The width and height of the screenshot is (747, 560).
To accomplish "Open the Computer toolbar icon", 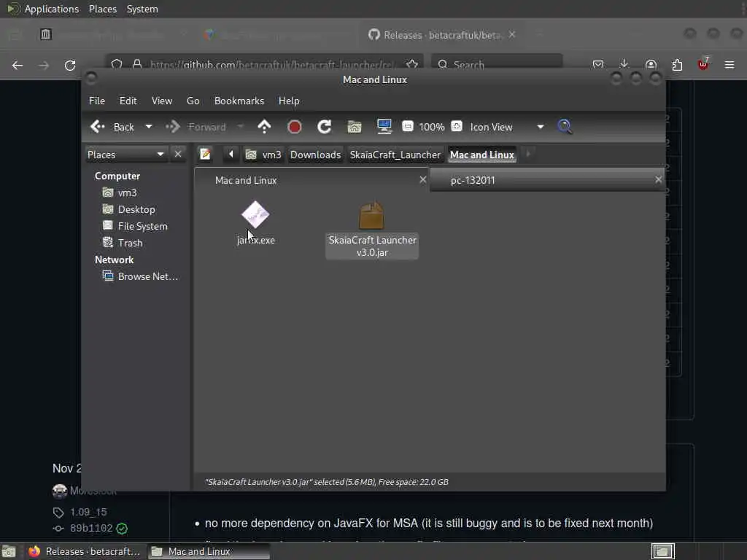I will tap(384, 127).
